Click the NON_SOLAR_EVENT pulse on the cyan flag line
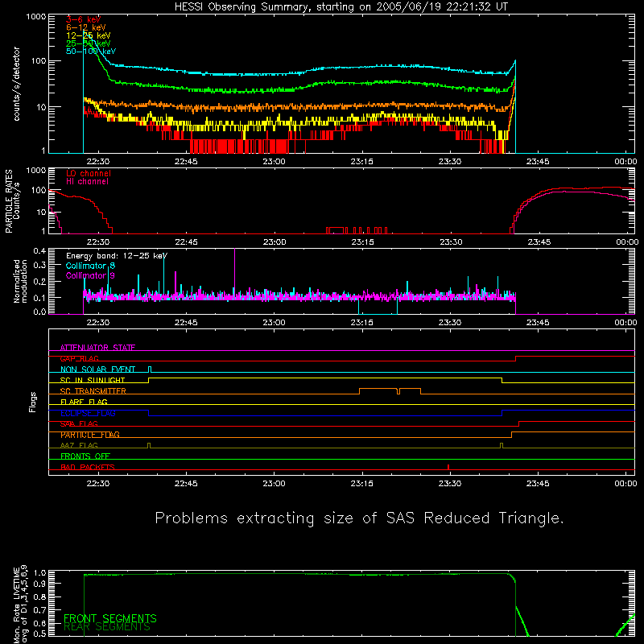Image resolution: width=644 pixels, height=644 pixels. pyautogui.click(x=150, y=369)
